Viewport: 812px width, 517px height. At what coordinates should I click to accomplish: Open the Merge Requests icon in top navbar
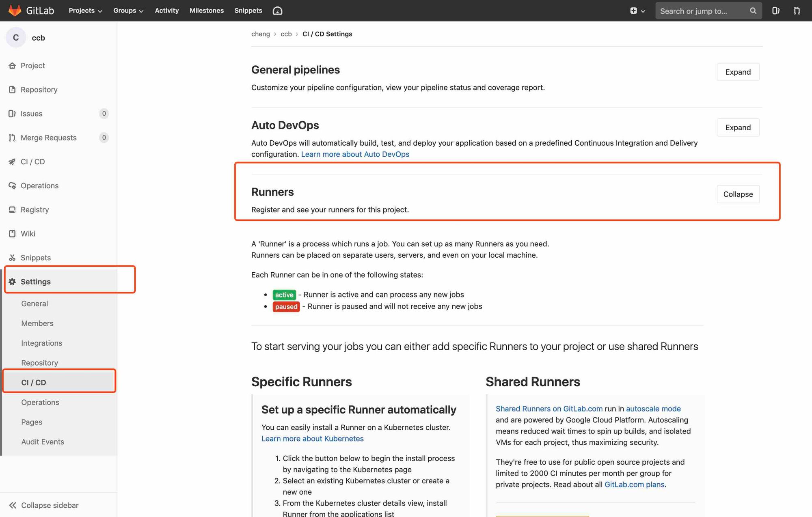click(x=797, y=11)
